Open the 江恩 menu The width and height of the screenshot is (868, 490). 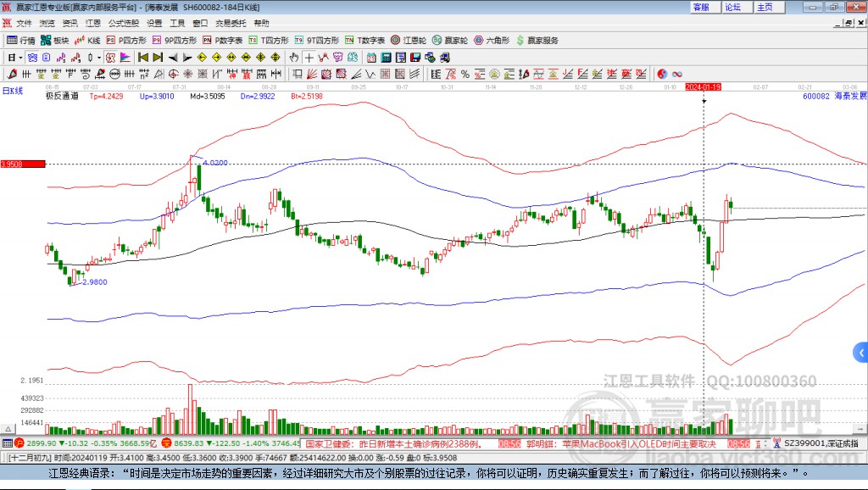(93, 23)
